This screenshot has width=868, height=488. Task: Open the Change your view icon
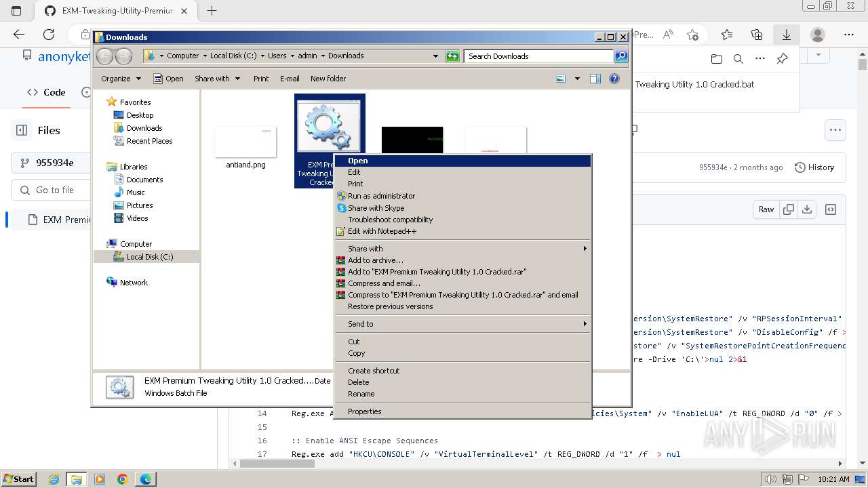561,79
